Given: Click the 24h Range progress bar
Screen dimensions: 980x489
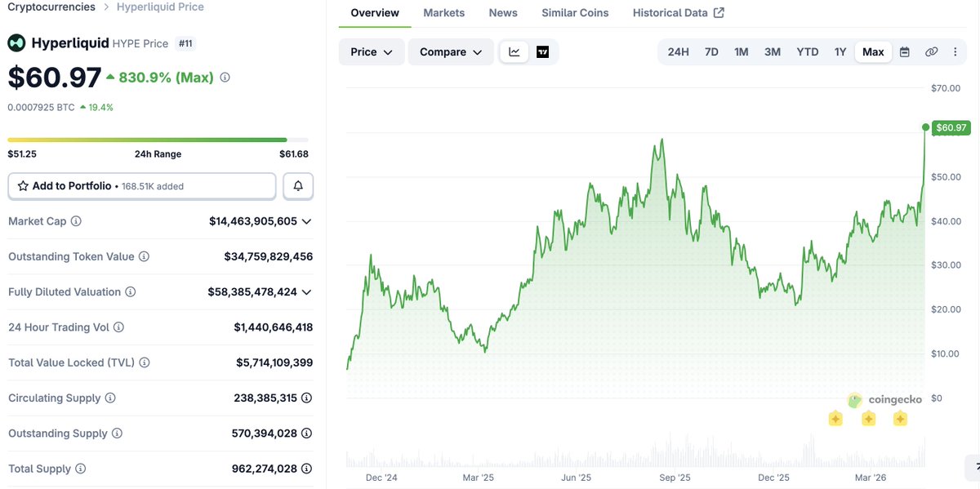Looking at the screenshot, I should [158, 140].
